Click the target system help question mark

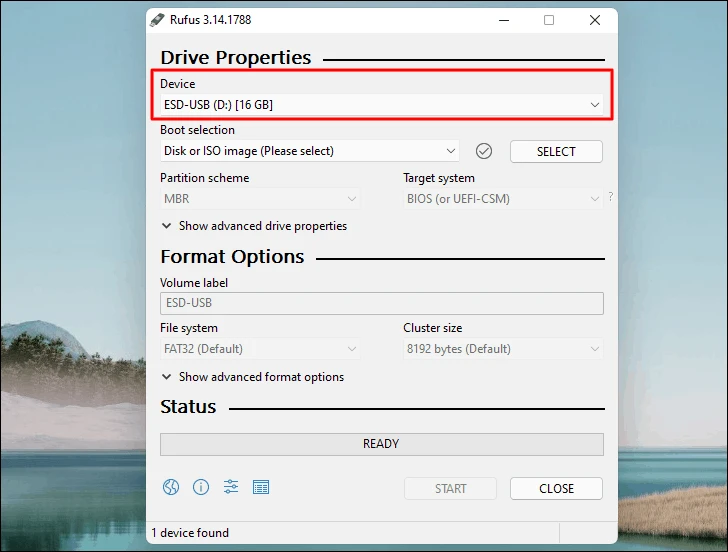(611, 197)
